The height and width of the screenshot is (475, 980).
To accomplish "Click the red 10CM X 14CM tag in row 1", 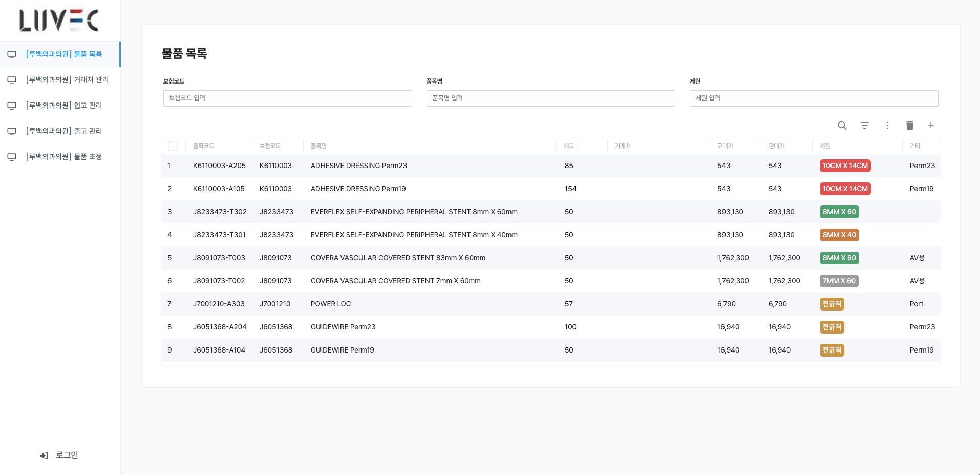I will coord(845,166).
